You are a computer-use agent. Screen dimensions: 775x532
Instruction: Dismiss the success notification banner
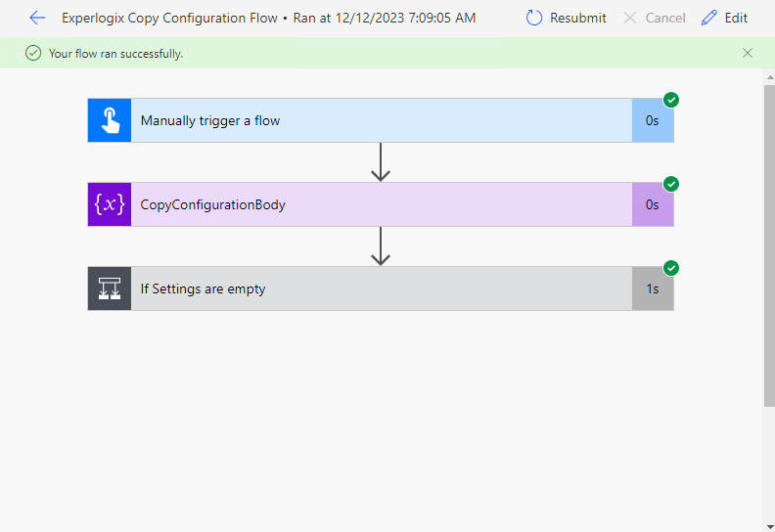(x=748, y=53)
